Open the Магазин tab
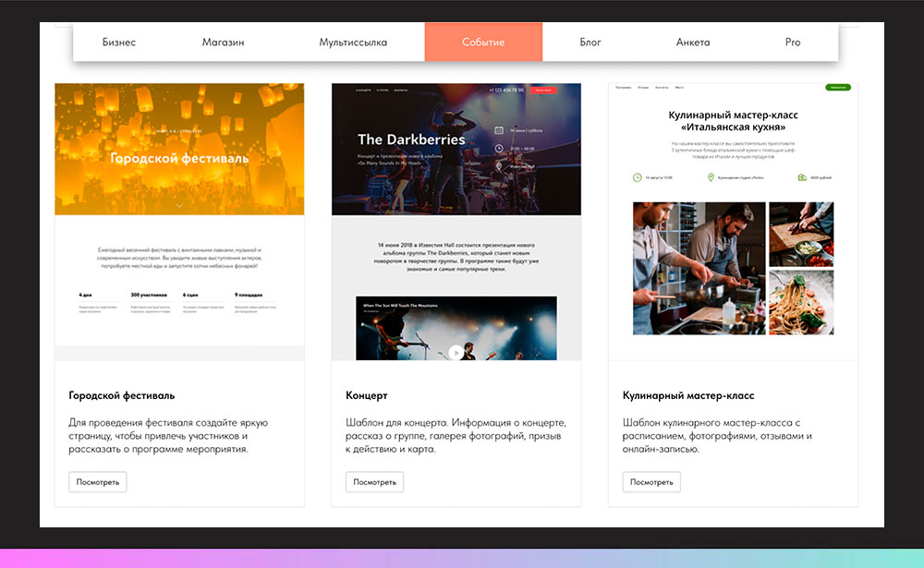The height and width of the screenshot is (568, 924). 223,42
